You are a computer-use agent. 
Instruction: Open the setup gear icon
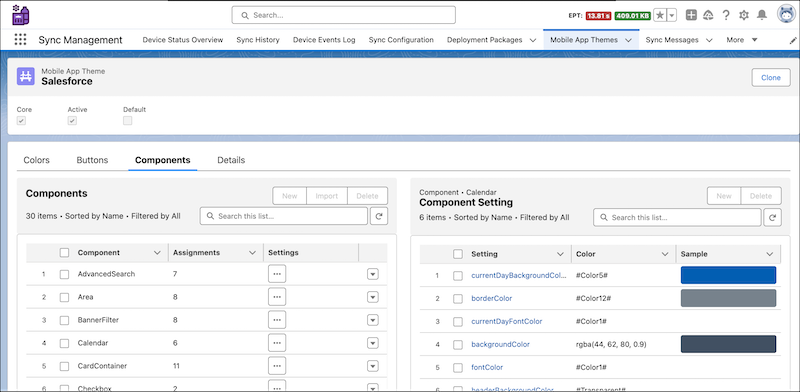pyautogui.click(x=744, y=15)
